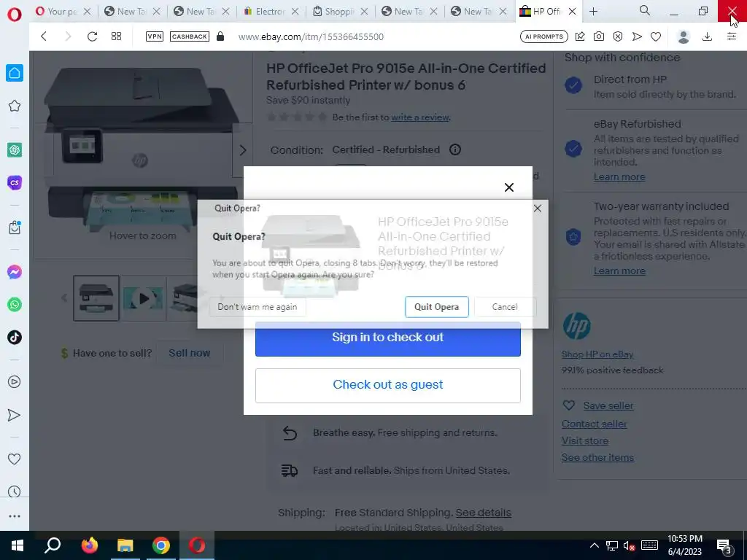Open the Cashback badge

tap(190, 36)
